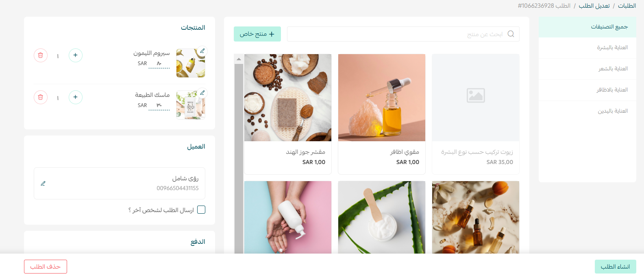Increase ماسك الطبيعة quantity with plus icon

tap(76, 97)
